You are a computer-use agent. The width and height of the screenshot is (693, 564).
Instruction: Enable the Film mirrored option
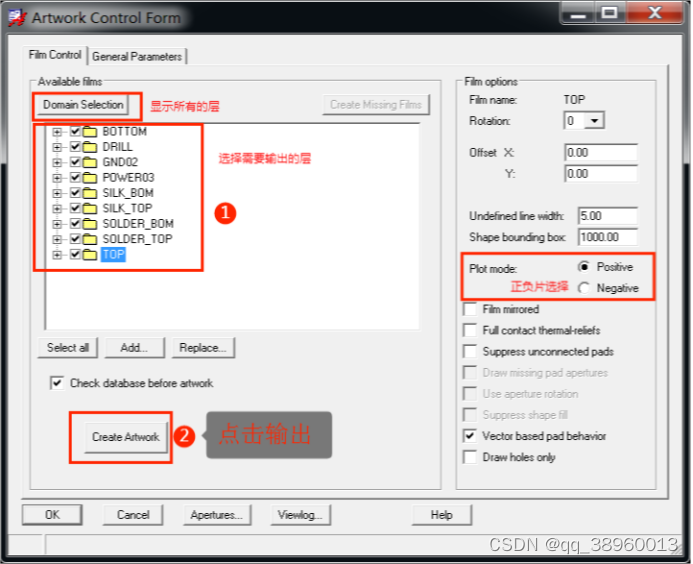(471, 310)
